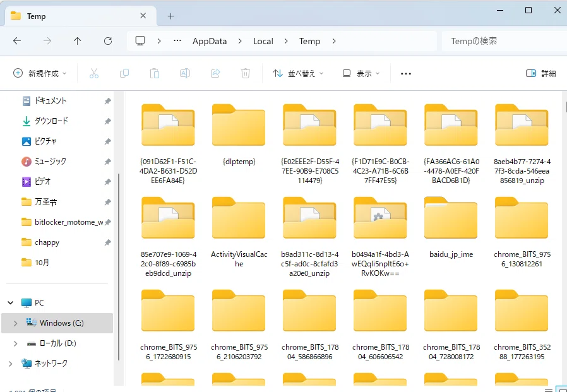
Task: Open the 表示 view dropdown
Action: tap(361, 73)
